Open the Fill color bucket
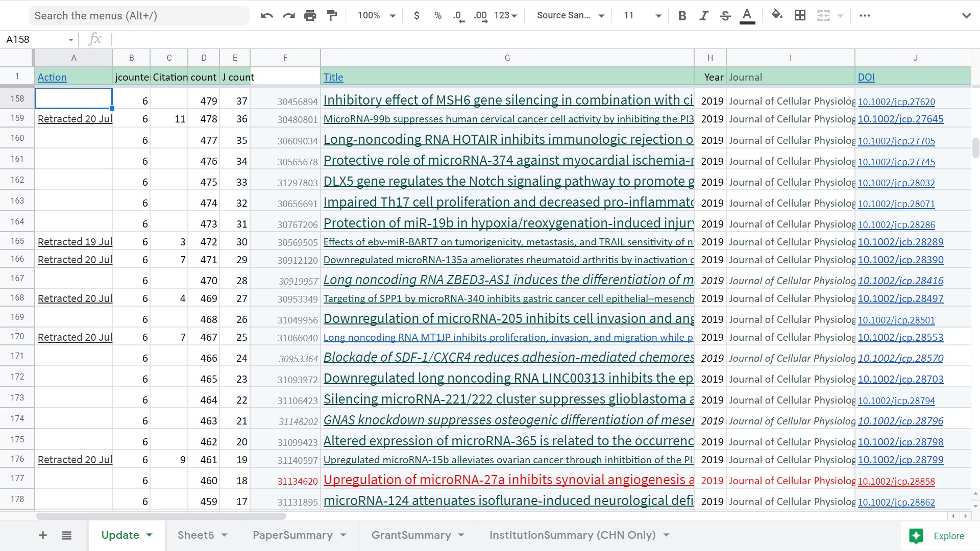The height and width of the screenshot is (551, 980). 777,15
